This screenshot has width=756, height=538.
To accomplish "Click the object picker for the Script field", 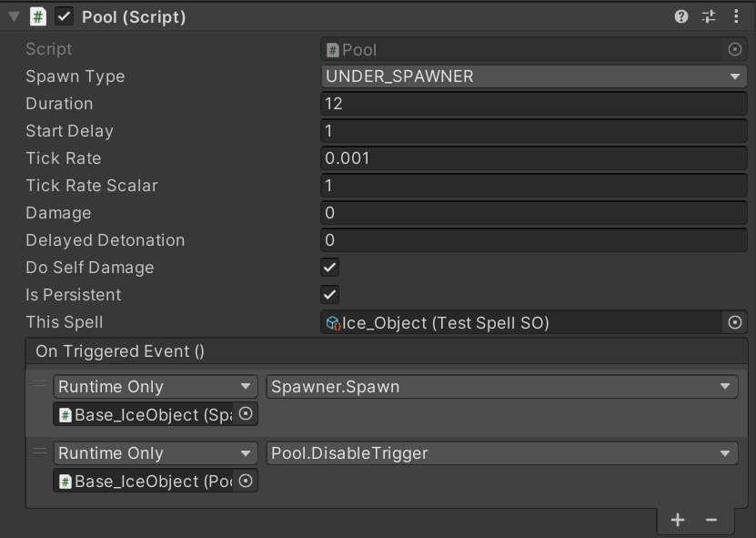I will (x=735, y=49).
